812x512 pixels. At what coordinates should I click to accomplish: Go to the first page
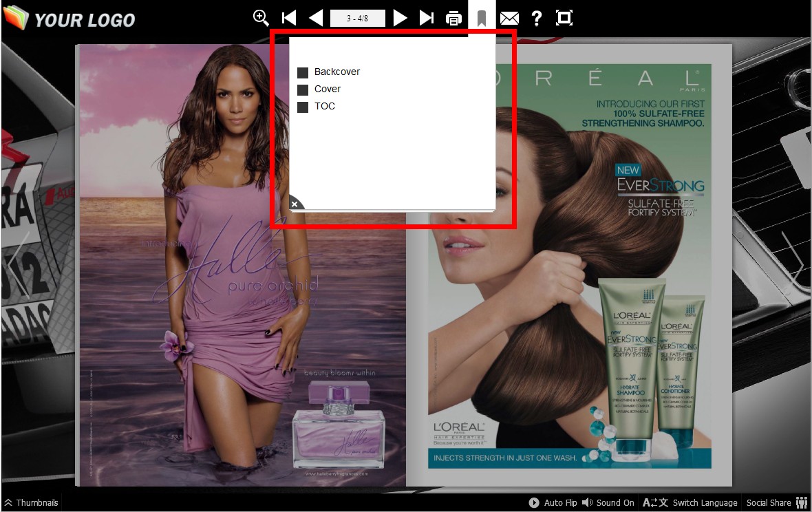point(289,18)
